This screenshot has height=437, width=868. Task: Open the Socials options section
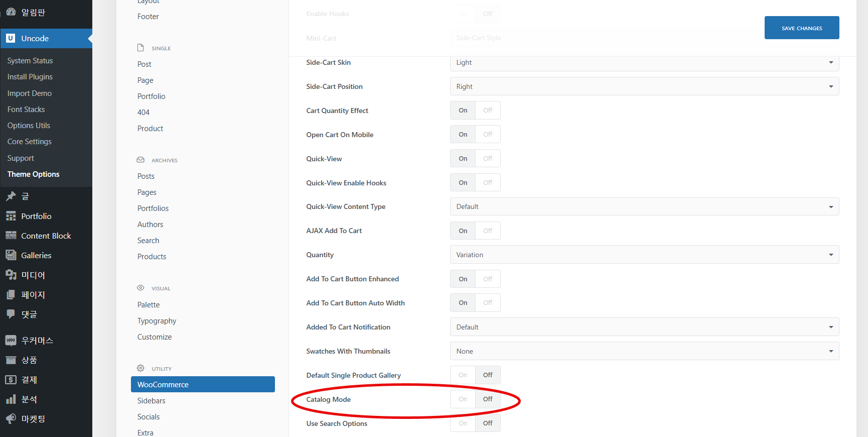coord(149,417)
